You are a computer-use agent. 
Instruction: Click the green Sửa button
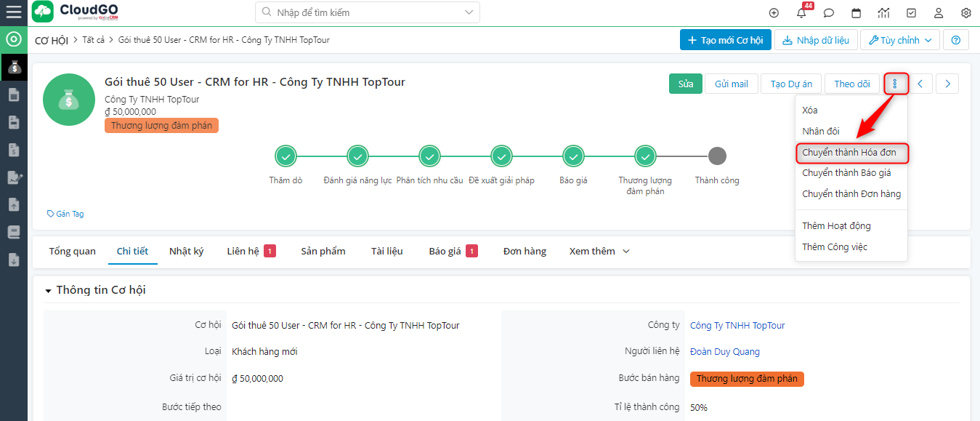click(x=685, y=84)
